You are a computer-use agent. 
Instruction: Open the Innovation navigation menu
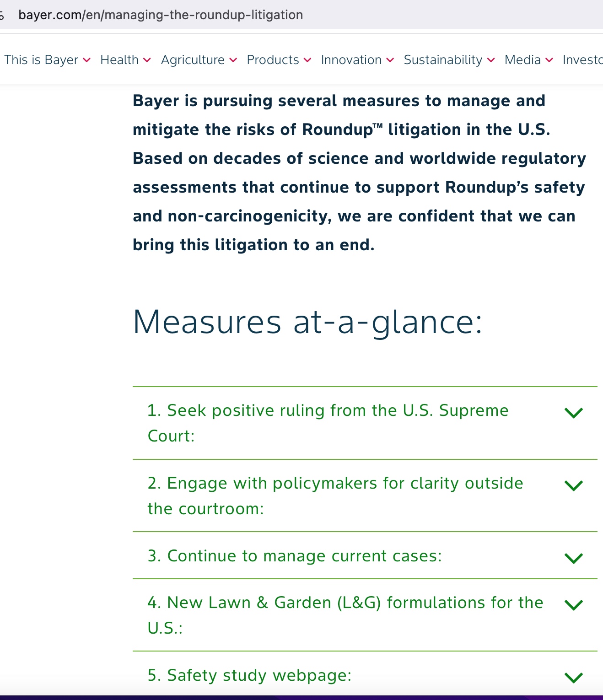351,60
